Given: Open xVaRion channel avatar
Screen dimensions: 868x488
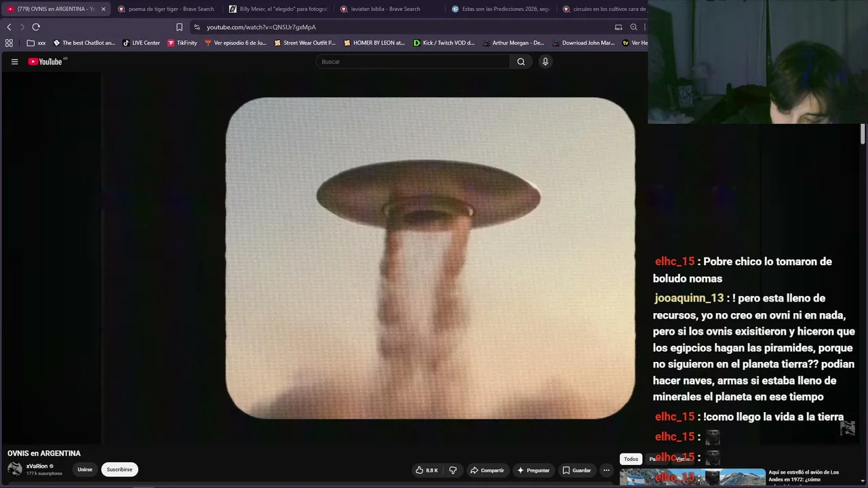Looking at the screenshot, I should click(14, 469).
